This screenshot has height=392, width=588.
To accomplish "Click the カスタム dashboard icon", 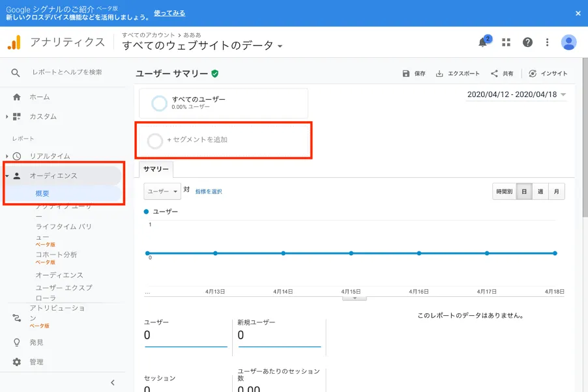I will (x=17, y=117).
